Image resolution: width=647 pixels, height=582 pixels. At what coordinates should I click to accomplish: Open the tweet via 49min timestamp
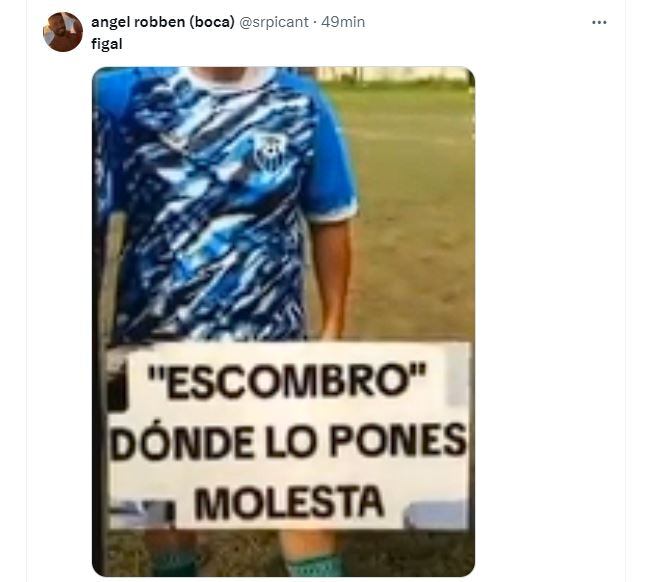(x=343, y=22)
